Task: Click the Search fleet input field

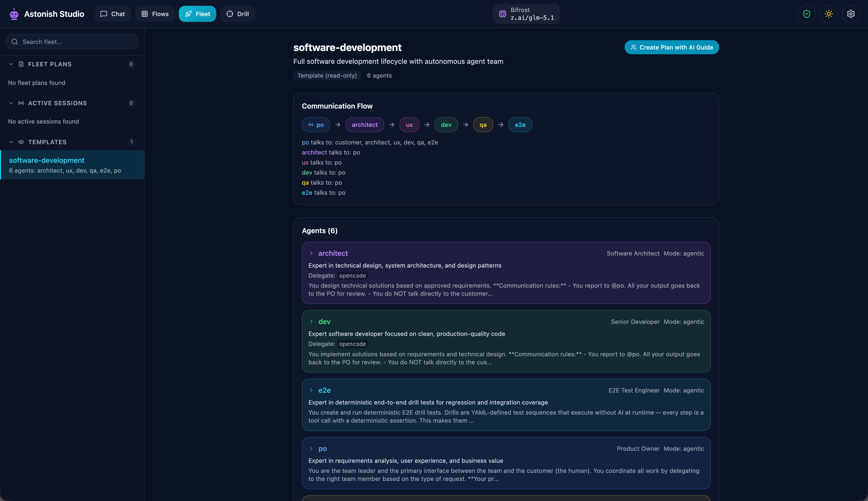Action: tap(72, 42)
